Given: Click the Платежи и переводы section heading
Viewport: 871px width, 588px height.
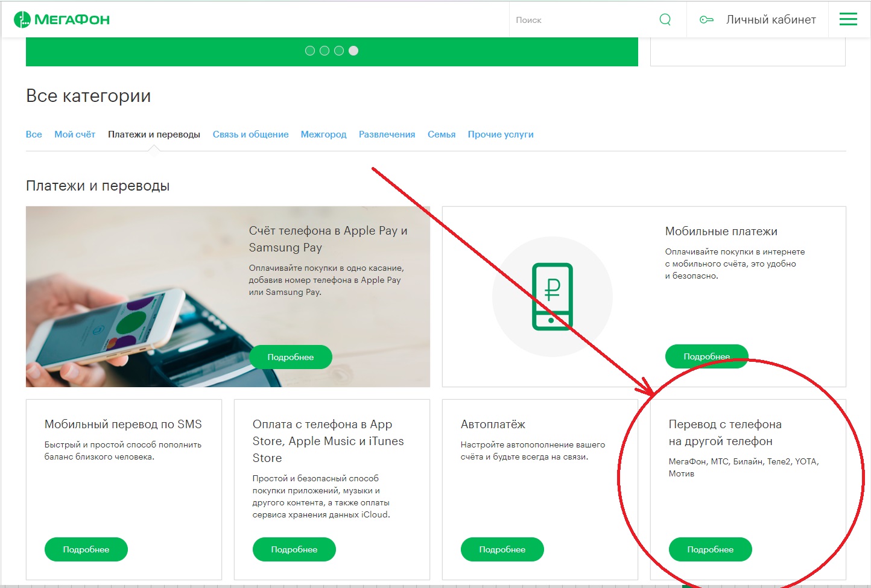Looking at the screenshot, I should click(x=98, y=186).
